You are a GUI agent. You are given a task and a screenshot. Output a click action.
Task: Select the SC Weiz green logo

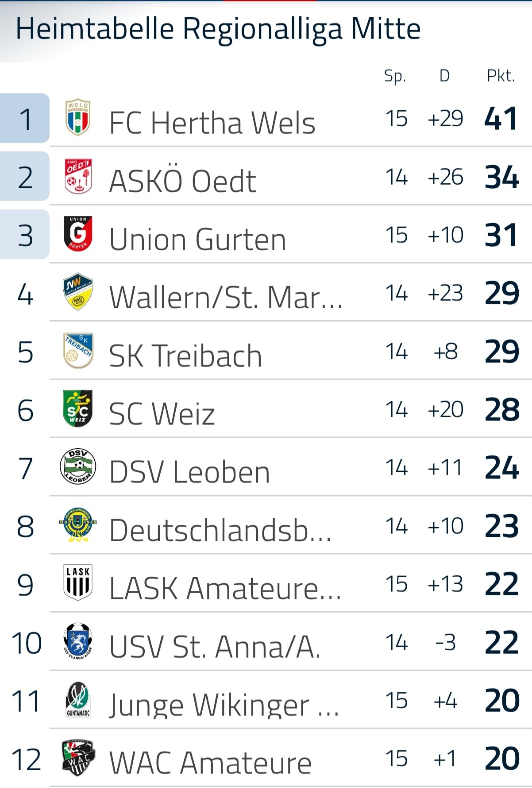click(x=78, y=408)
